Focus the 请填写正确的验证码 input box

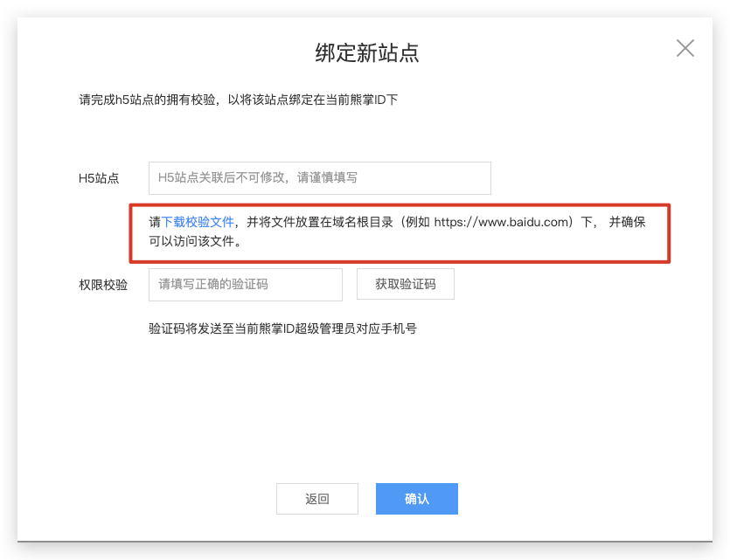[x=246, y=284]
